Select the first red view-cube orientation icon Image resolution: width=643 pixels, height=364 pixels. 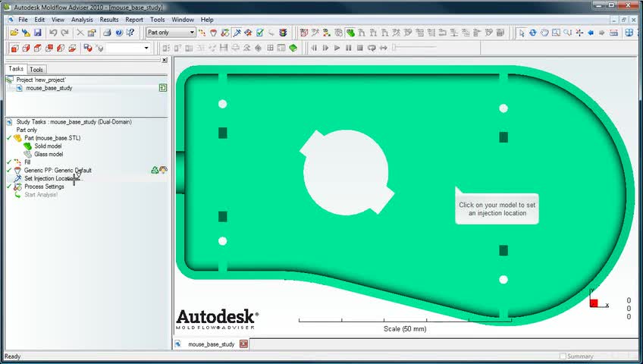pos(14,49)
